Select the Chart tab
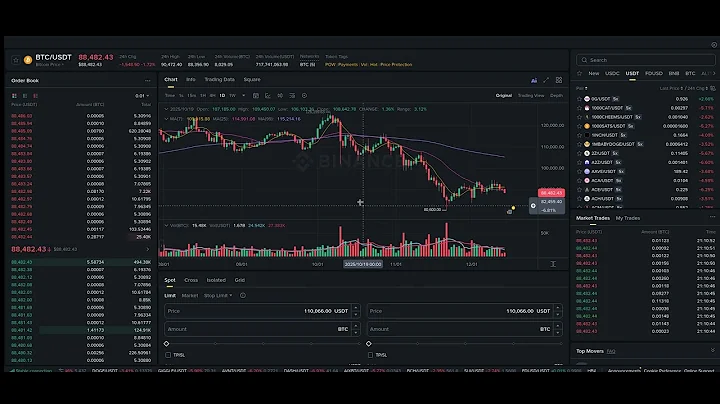This screenshot has height=404, width=720. 171,79
